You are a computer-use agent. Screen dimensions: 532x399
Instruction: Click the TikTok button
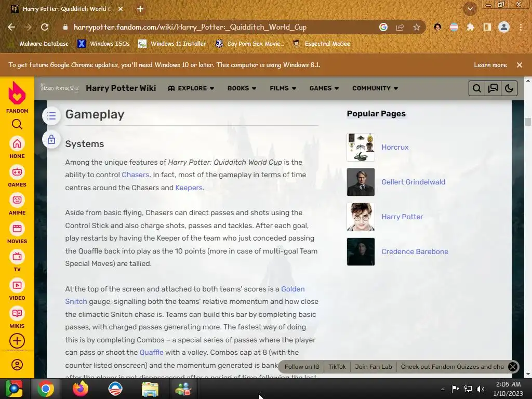(337, 367)
